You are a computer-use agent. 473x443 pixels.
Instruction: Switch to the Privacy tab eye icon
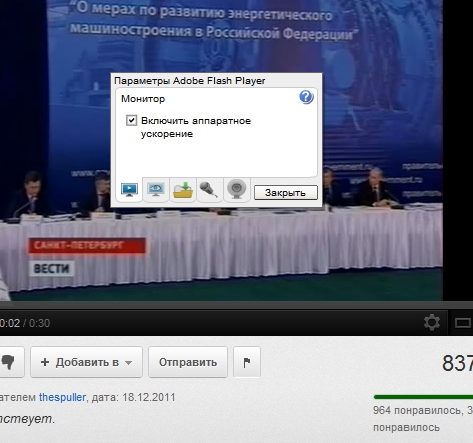click(156, 190)
